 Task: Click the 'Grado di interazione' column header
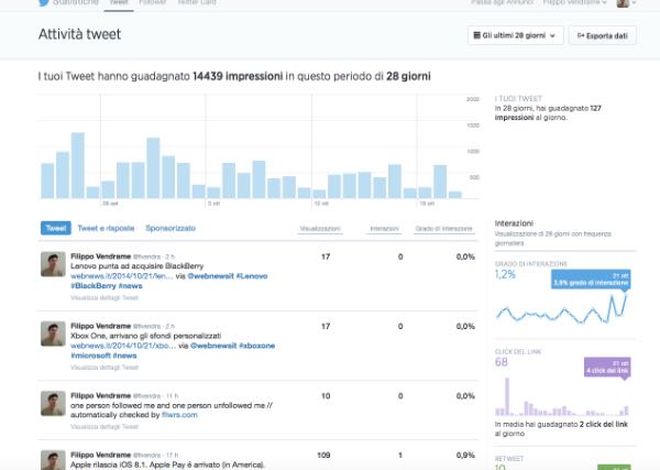pyautogui.click(x=444, y=228)
